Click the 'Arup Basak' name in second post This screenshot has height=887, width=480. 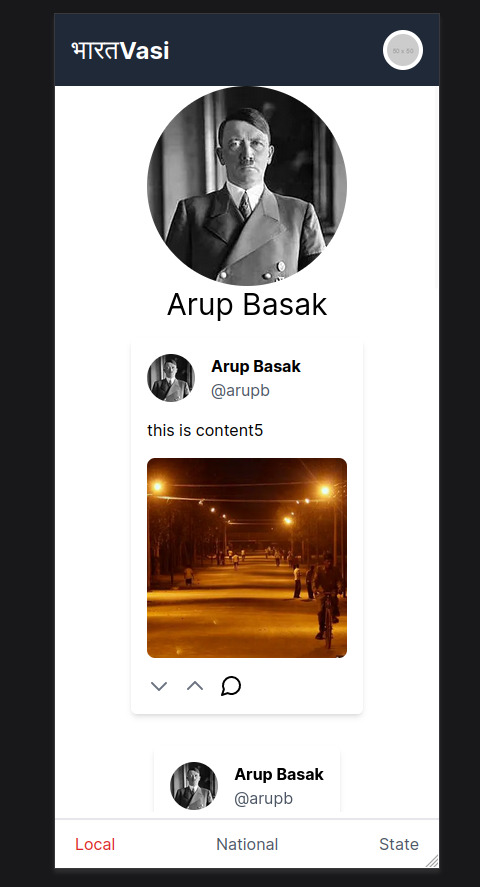[x=279, y=774]
